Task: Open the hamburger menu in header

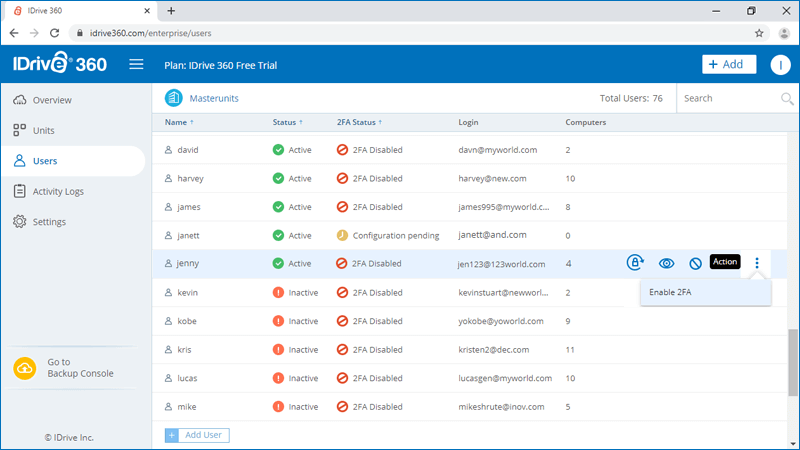Action: pyautogui.click(x=136, y=64)
